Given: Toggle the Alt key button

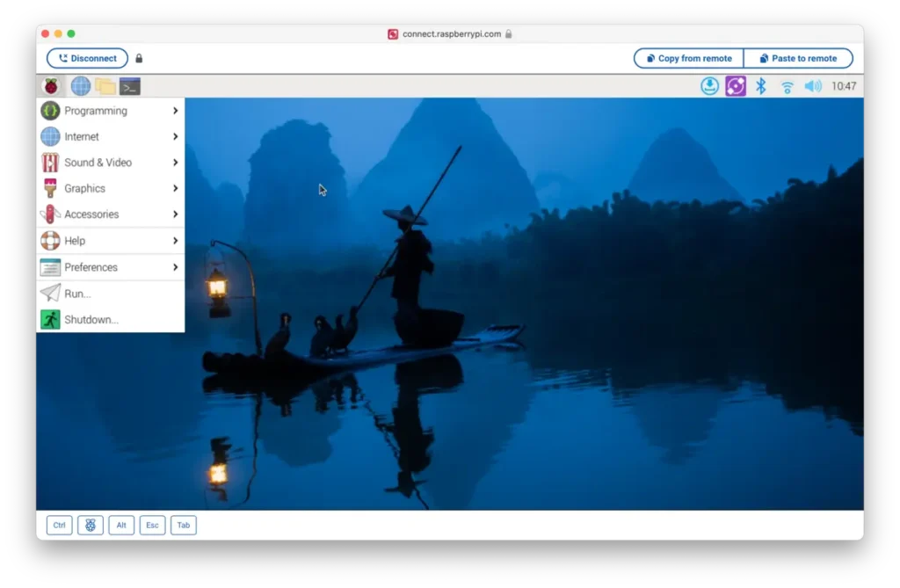Looking at the screenshot, I should (x=121, y=525).
